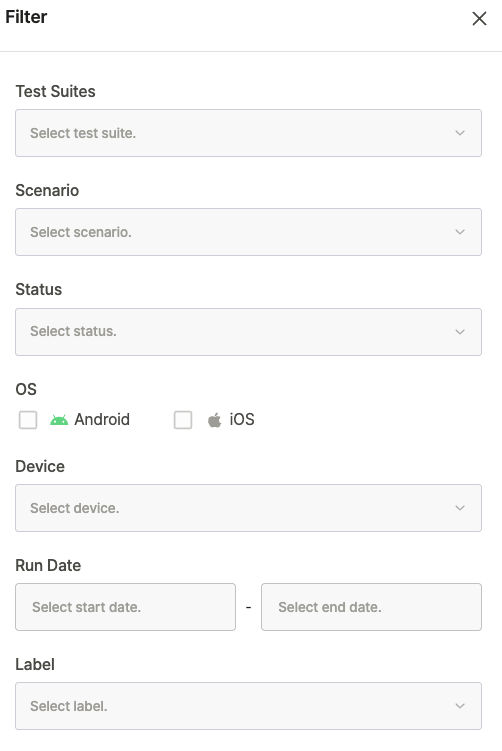Image resolution: width=502 pixels, height=751 pixels.
Task: Check the iOS checkbox
Action: [183, 420]
